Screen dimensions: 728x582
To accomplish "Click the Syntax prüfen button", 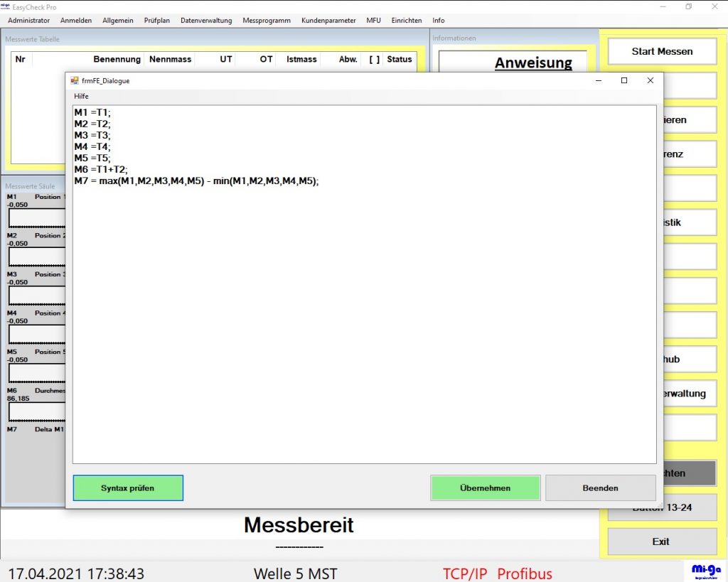I will pyautogui.click(x=128, y=488).
